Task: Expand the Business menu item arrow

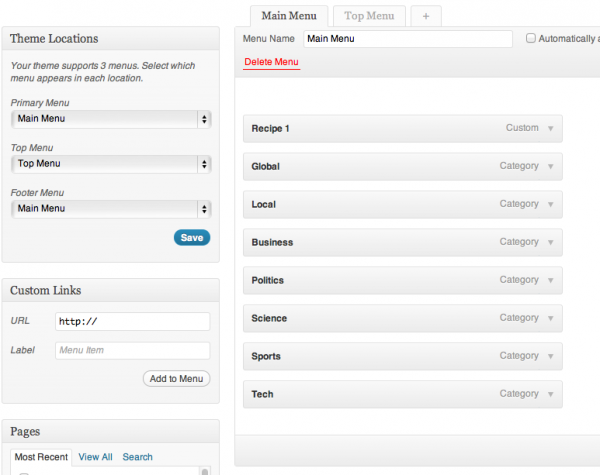Action: [550, 243]
